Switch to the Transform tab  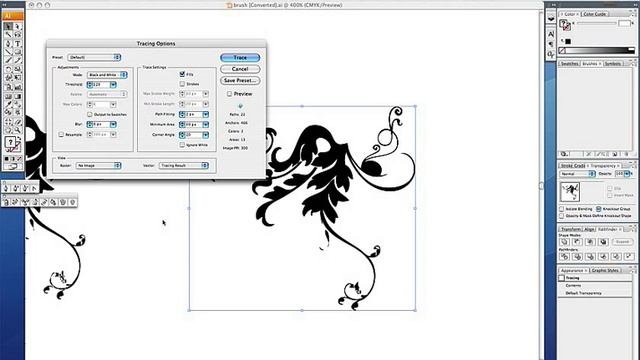[571, 229]
